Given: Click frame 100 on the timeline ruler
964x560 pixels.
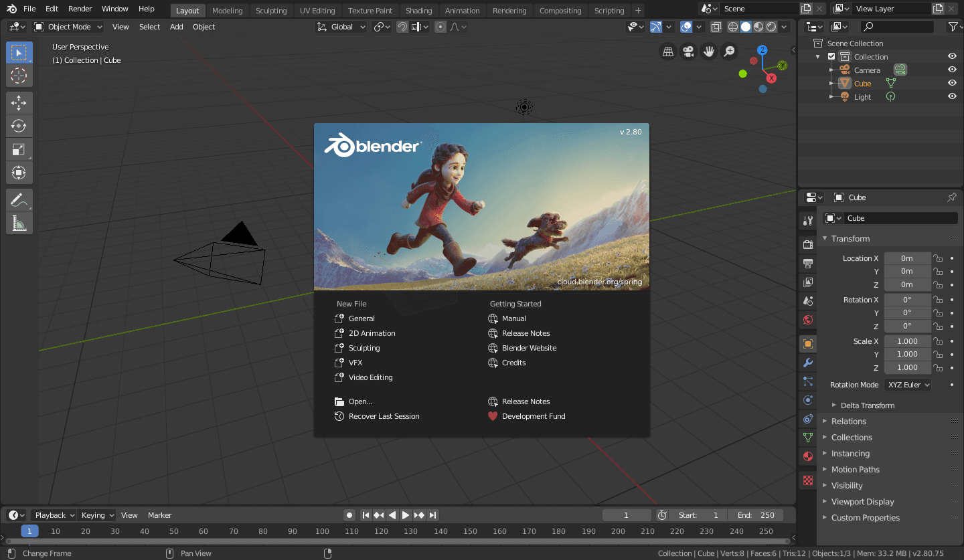Looking at the screenshot, I should tap(322, 531).
